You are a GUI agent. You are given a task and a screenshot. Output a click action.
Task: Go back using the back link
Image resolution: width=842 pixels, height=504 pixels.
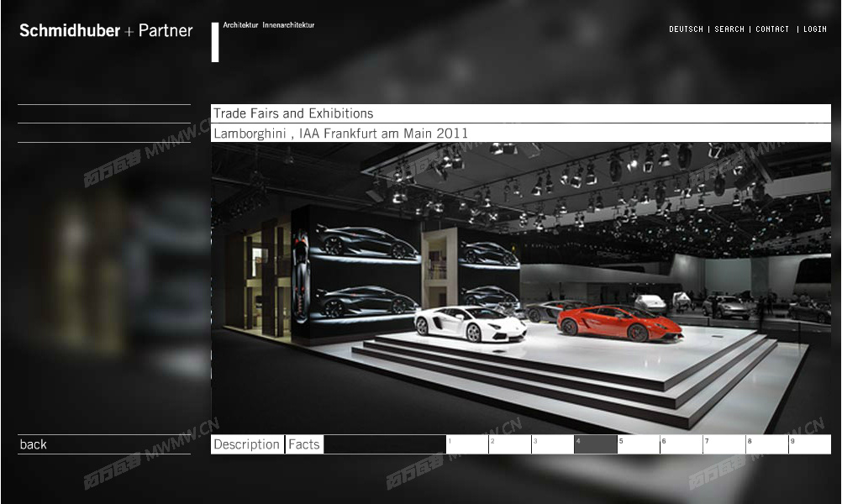[34, 444]
